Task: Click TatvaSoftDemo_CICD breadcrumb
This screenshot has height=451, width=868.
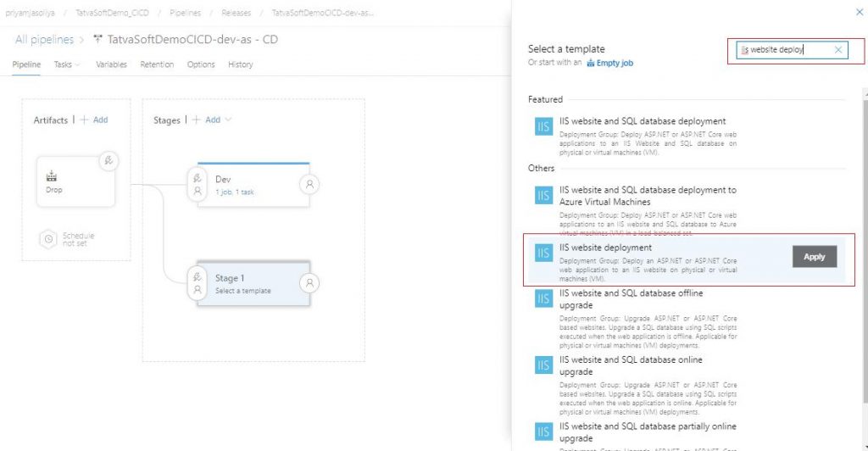Action: click(x=113, y=13)
